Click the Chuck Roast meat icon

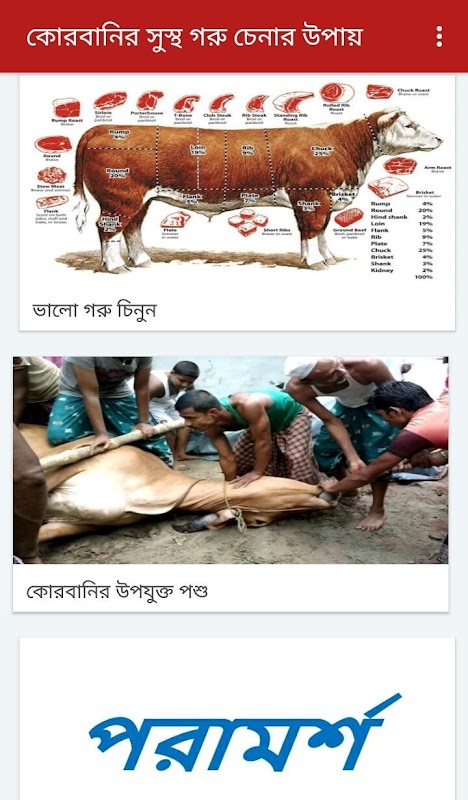(380, 92)
